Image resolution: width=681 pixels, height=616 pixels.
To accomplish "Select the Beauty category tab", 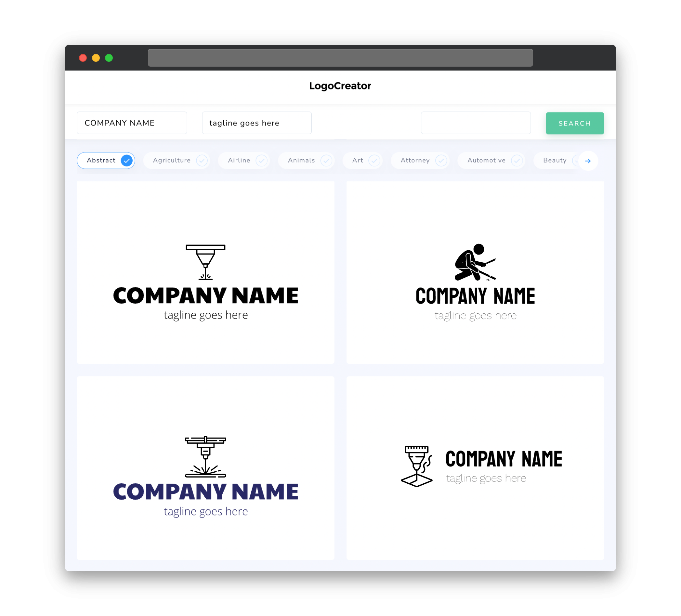I will (x=555, y=160).
